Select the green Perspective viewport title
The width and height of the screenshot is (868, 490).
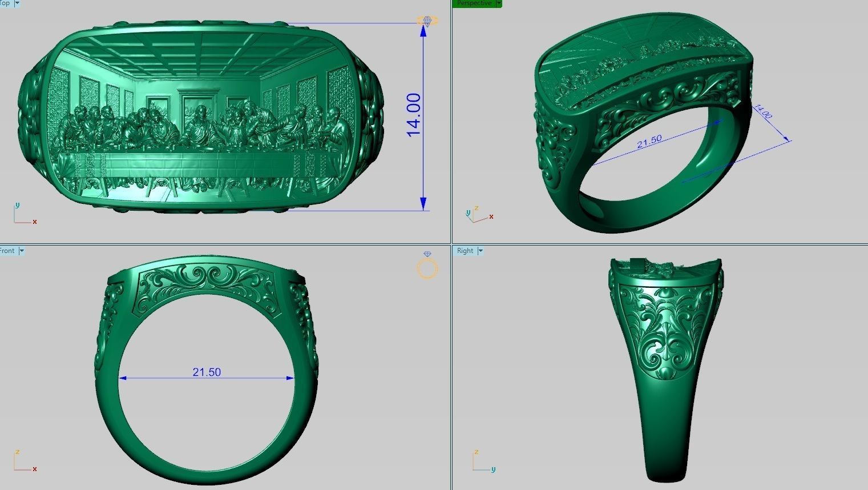(x=474, y=3)
